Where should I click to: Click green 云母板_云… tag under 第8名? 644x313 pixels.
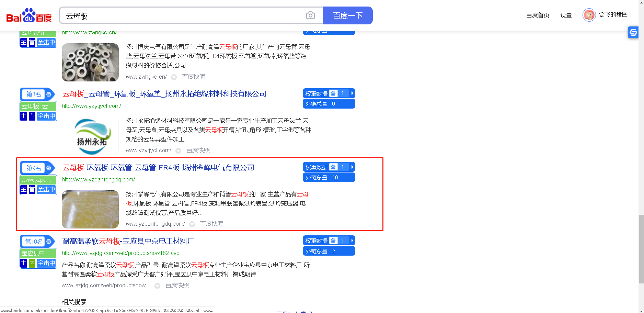38,106
